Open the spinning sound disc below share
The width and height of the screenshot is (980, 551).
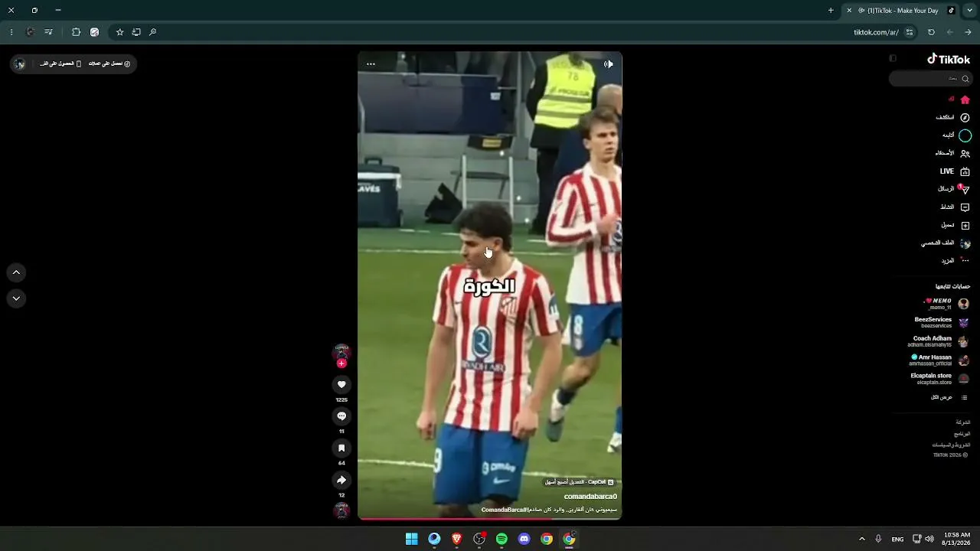(x=341, y=510)
